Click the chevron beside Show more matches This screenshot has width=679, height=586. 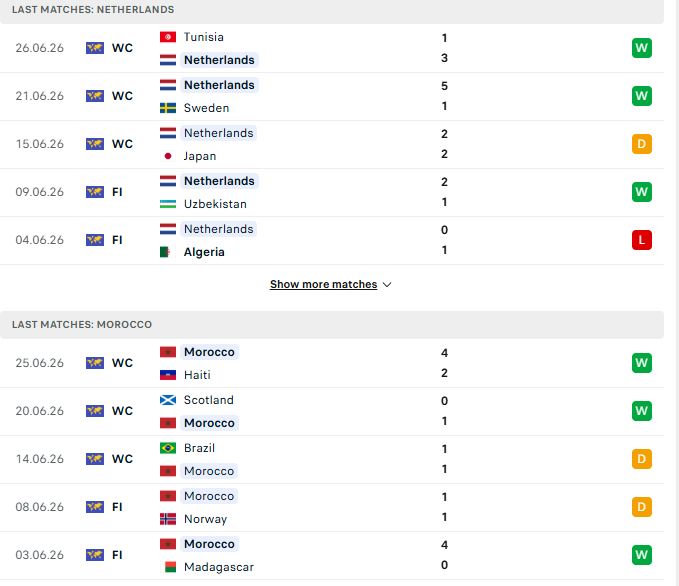click(x=387, y=285)
